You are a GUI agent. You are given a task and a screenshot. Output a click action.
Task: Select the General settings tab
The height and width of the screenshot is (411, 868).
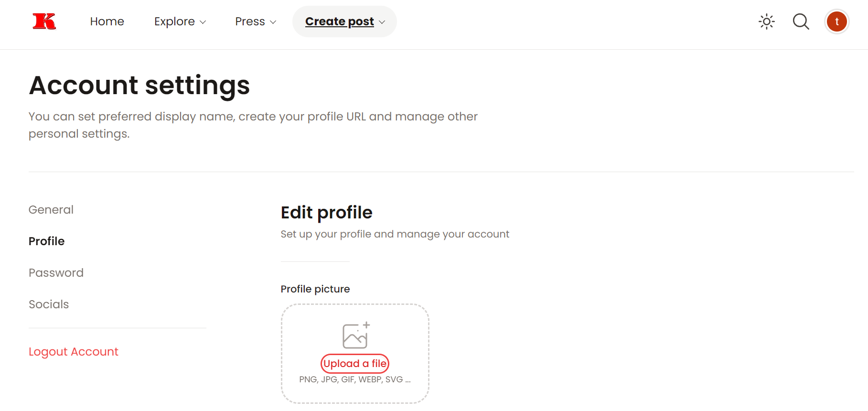point(51,210)
